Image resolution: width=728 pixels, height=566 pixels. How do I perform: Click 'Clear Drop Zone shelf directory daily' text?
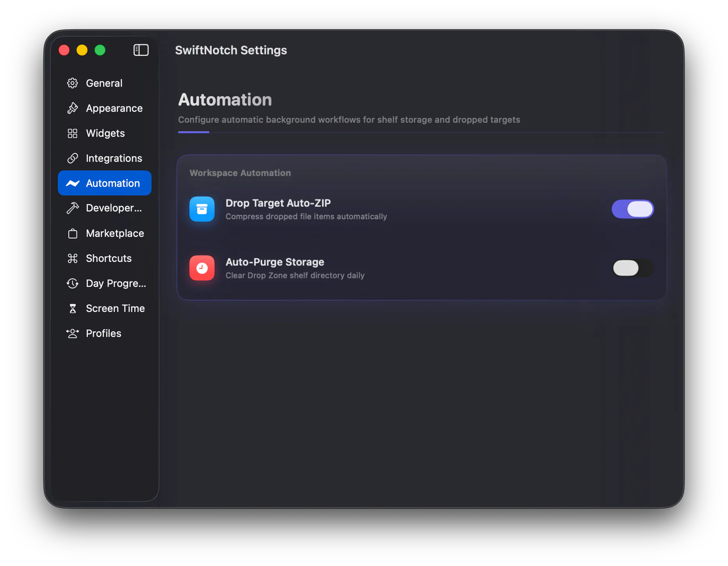coord(295,276)
